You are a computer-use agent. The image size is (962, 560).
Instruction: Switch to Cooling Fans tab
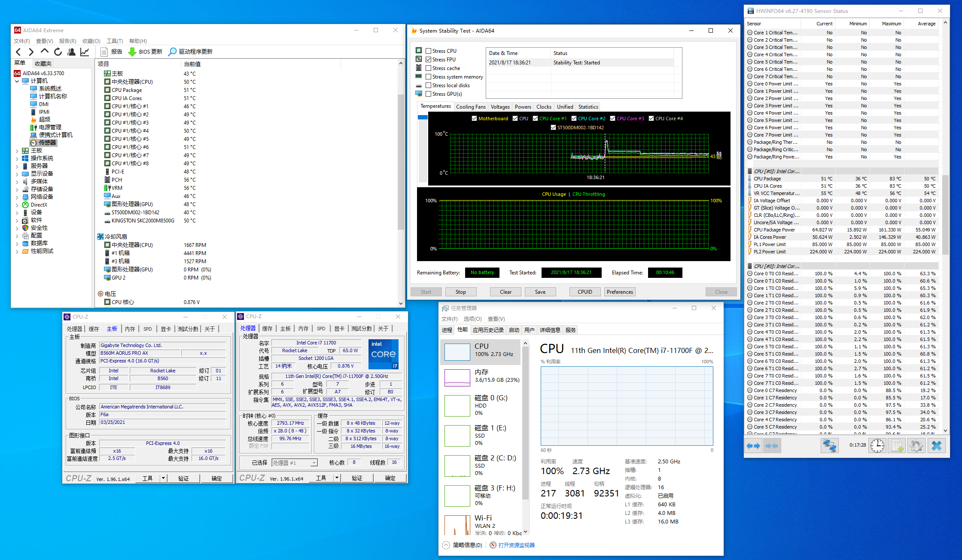point(471,107)
